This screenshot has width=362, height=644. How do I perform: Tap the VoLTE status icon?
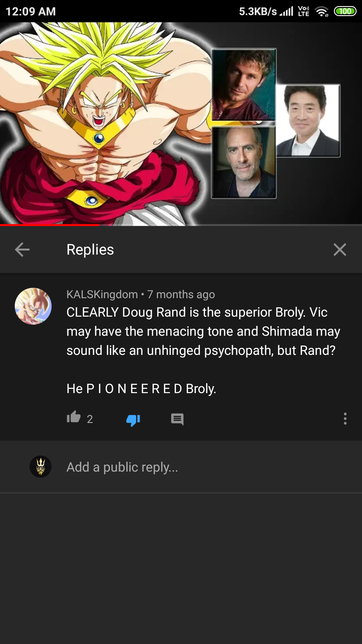(x=304, y=11)
